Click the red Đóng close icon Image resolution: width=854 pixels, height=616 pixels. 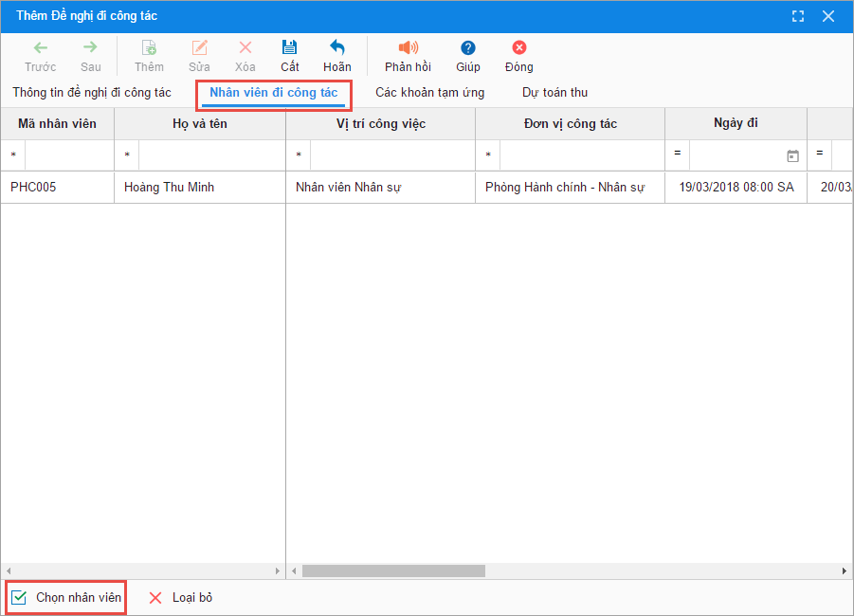[x=518, y=47]
